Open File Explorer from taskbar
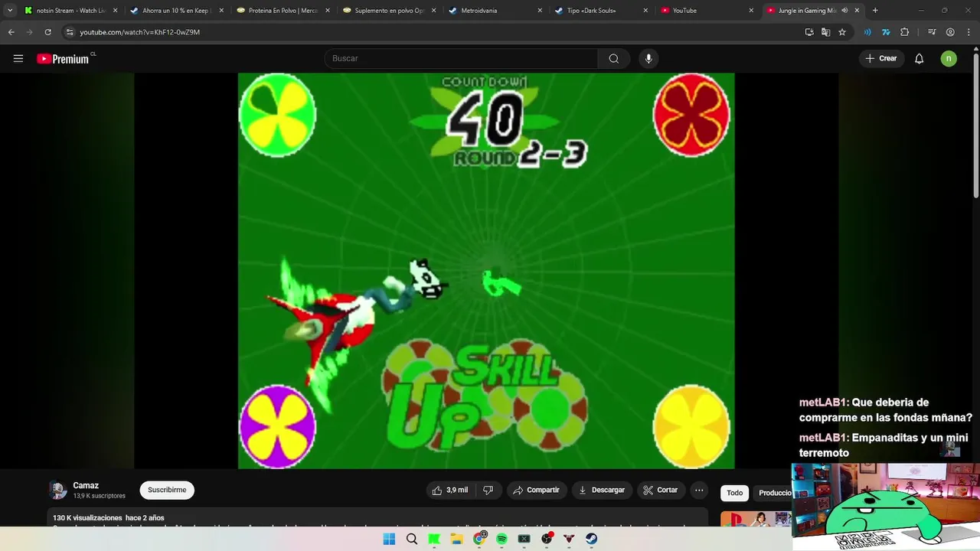This screenshot has height=551, width=980. coord(457,539)
